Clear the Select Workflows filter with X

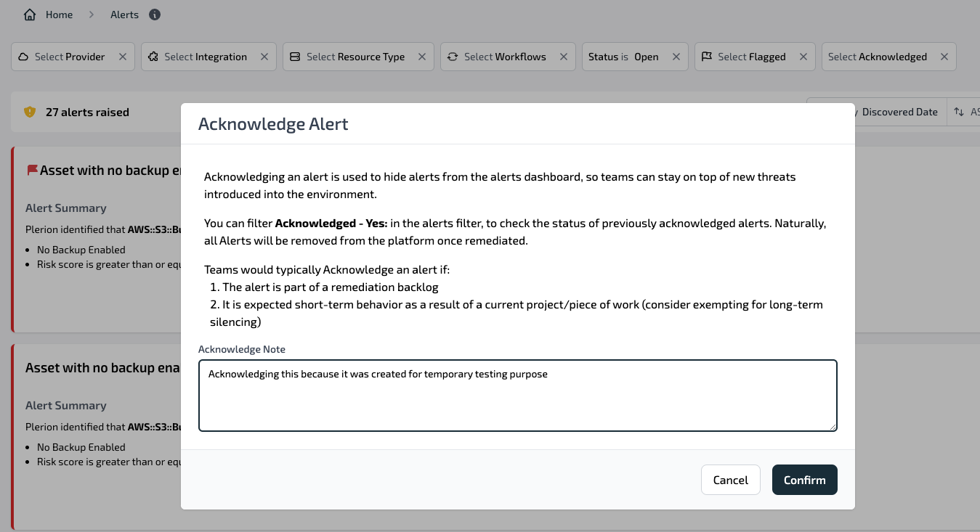tap(563, 57)
